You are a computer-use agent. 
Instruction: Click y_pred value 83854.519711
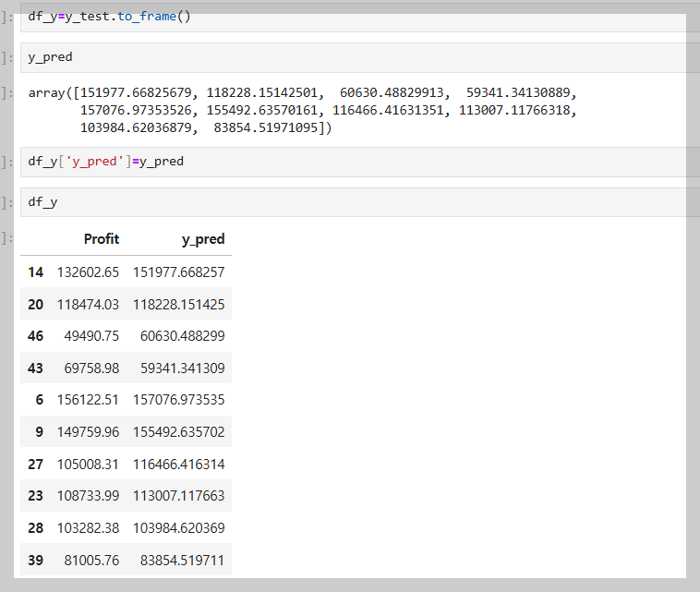click(x=183, y=561)
